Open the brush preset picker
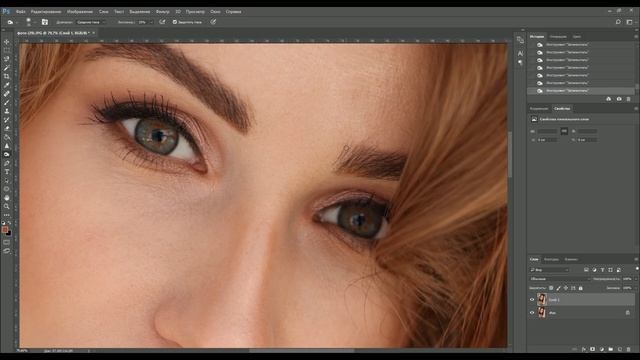The width and height of the screenshot is (640, 360). coord(29,22)
